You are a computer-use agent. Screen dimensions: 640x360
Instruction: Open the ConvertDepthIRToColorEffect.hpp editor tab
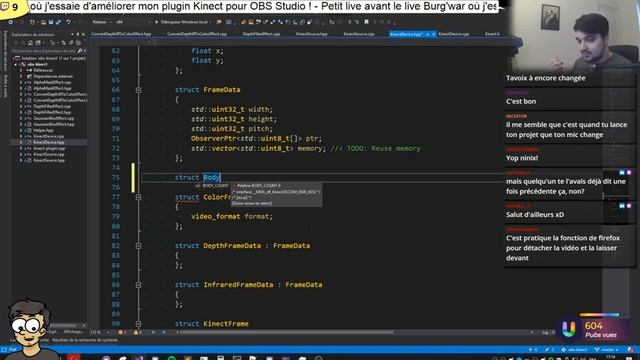[x=121, y=34]
